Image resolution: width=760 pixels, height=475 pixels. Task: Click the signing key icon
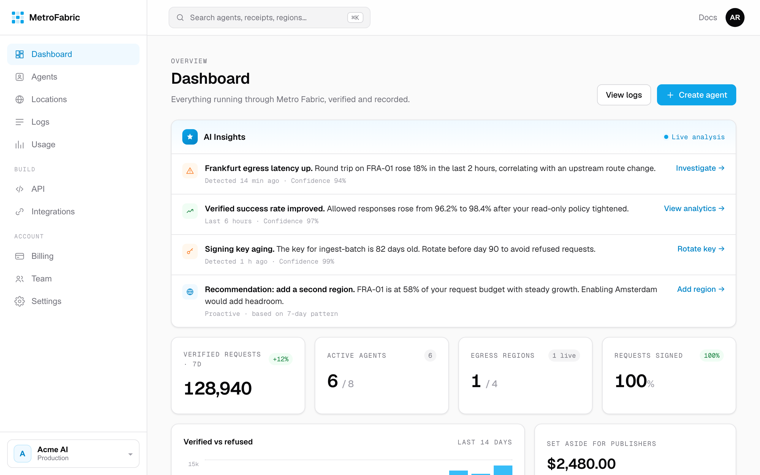(x=190, y=251)
